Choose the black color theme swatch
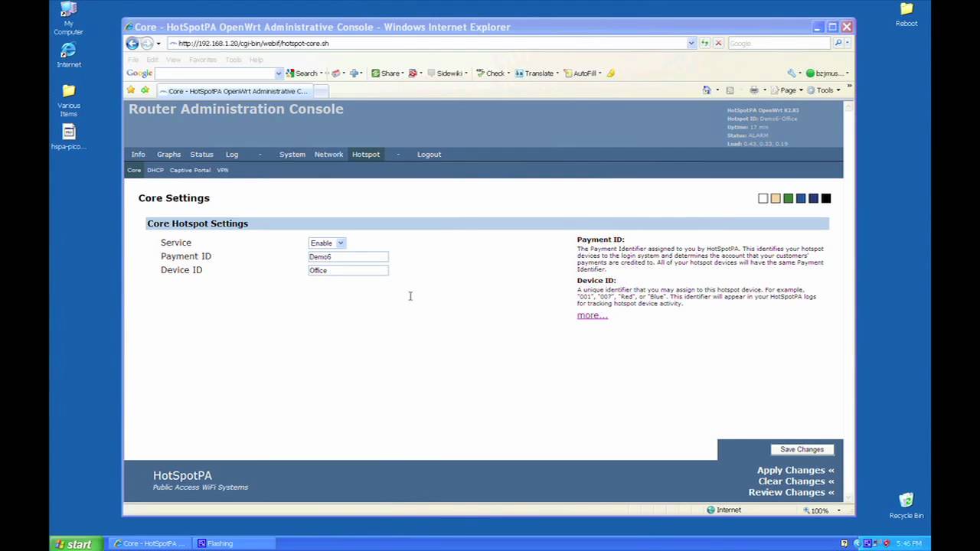980x551 pixels. [x=826, y=198]
